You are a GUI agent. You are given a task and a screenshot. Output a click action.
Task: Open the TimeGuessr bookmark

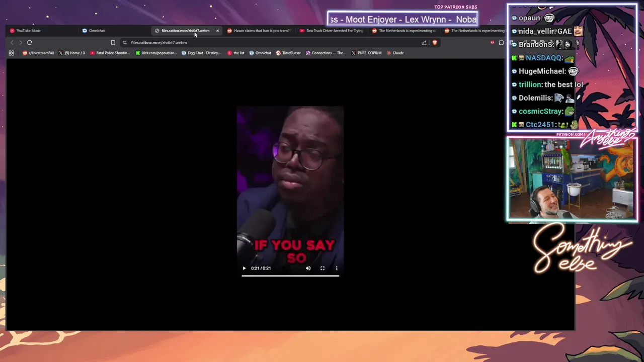pyautogui.click(x=288, y=53)
